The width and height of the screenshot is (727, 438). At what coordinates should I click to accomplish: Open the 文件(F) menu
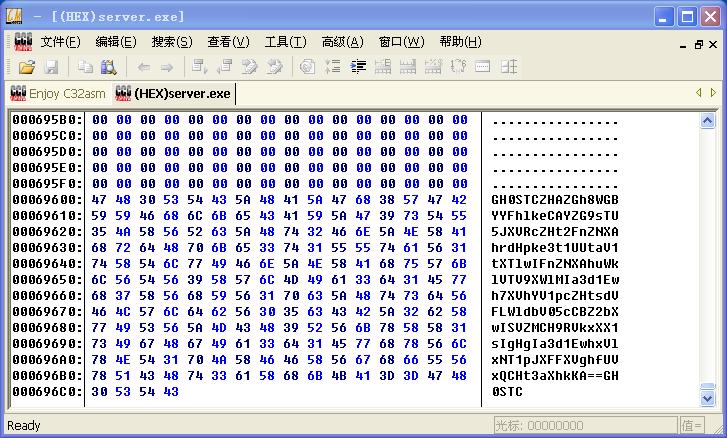coord(60,42)
